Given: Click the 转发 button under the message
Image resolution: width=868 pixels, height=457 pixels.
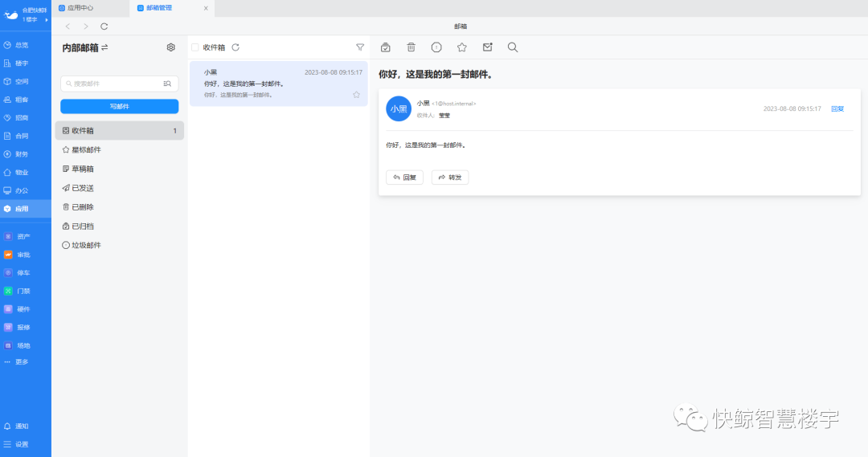Looking at the screenshot, I should coord(450,177).
